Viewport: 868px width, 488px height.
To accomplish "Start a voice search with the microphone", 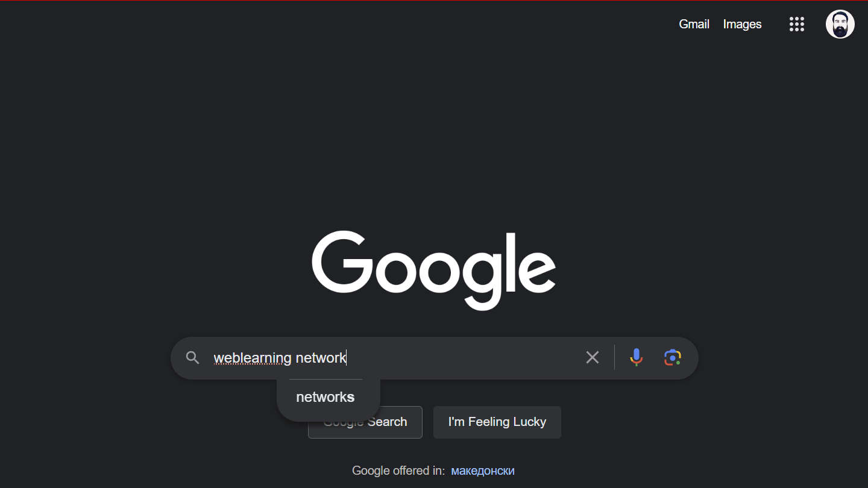I will pos(636,358).
